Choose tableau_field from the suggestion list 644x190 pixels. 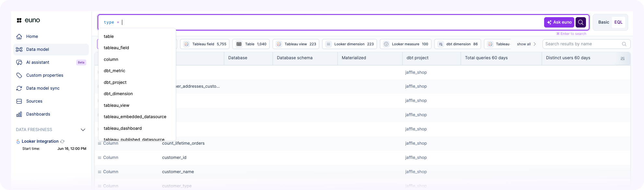click(116, 48)
